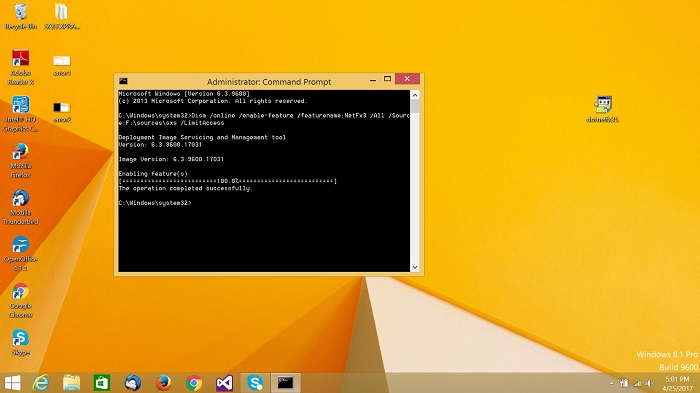Open the Windows Start button
Image resolution: width=700 pixels, height=393 pixels.
pyautogui.click(x=12, y=383)
